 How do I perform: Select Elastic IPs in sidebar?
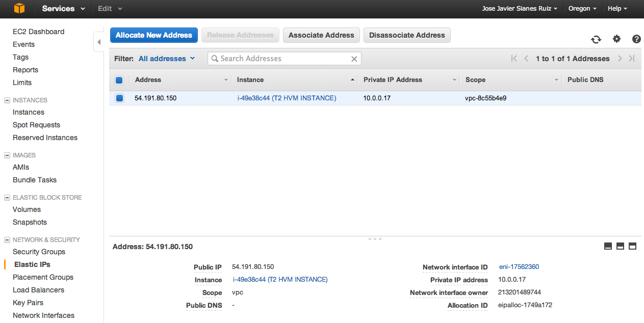32,264
